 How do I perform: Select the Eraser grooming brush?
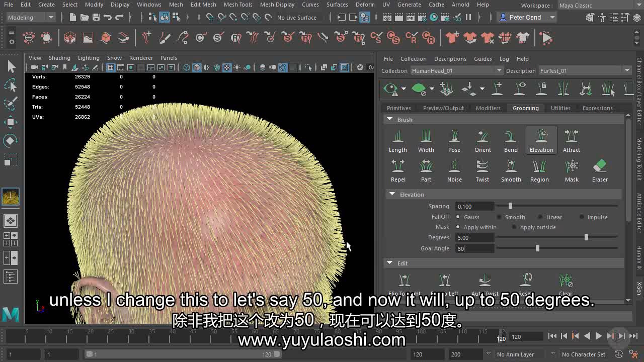coord(600,170)
